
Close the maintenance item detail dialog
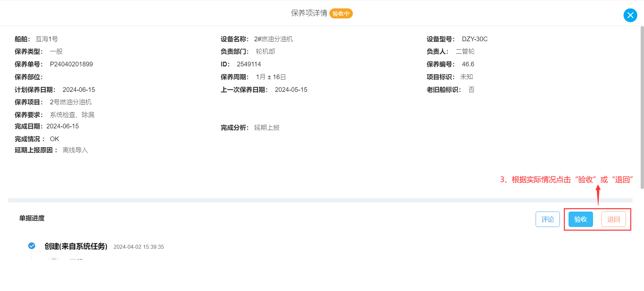tap(630, 15)
